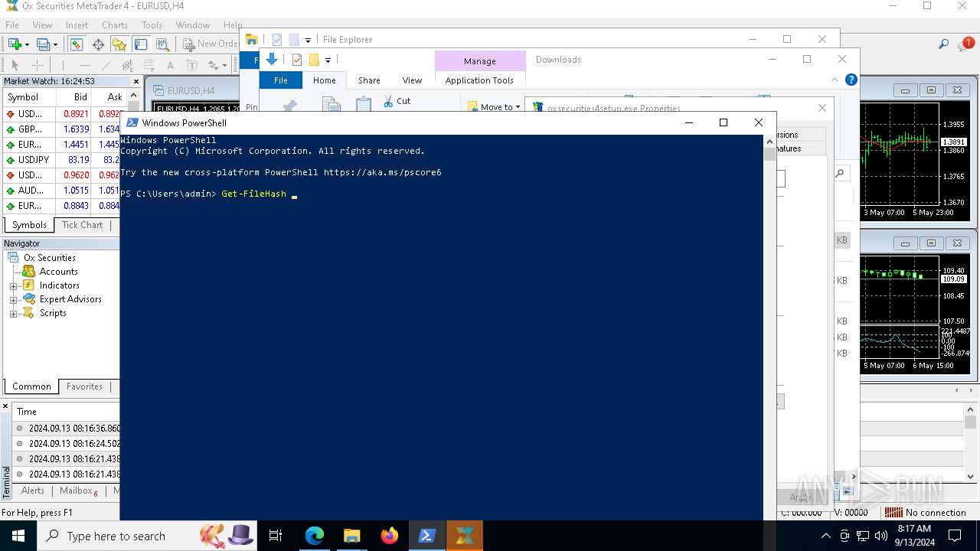Select the text label 'T' tool
Screen dimensions: 980x551
click(x=192, y=65)
